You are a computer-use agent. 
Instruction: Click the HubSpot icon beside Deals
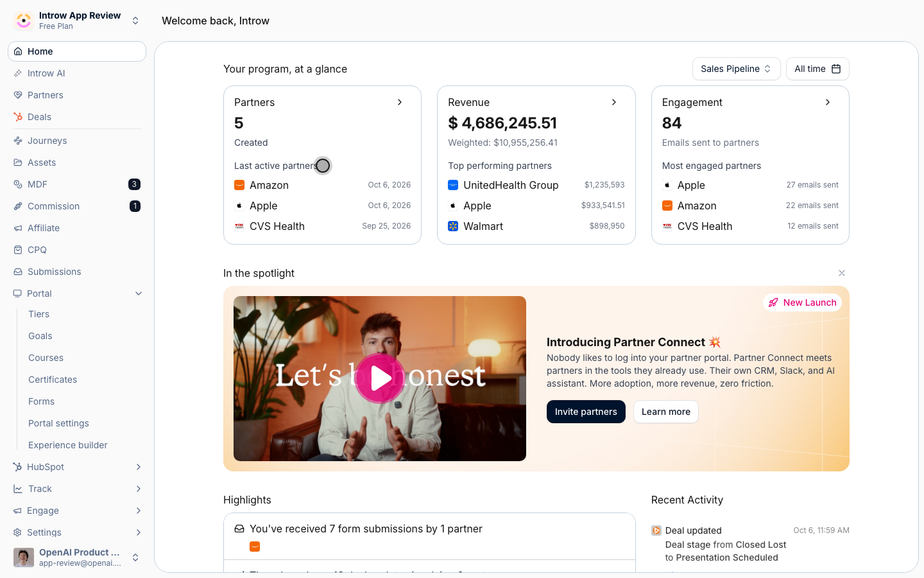coord(18,117)
